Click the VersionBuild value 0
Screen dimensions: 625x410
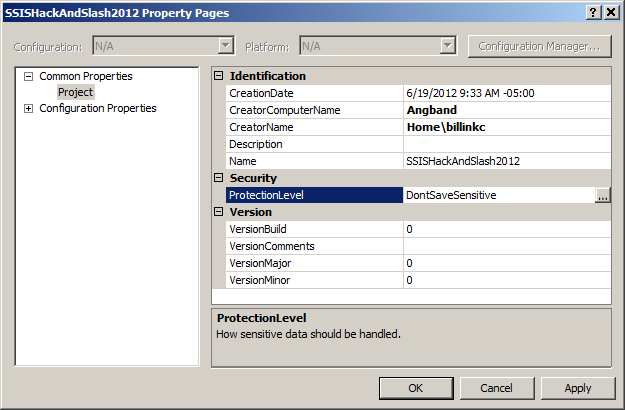[x=409, y=229]
